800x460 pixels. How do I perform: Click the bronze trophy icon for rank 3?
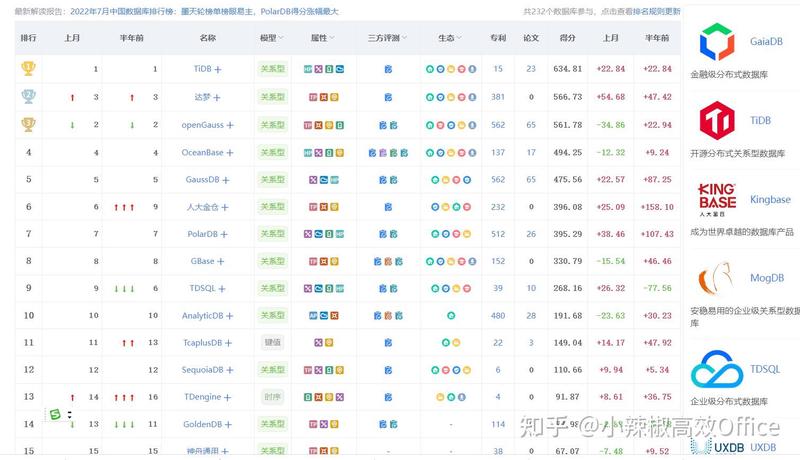tap(29, 124)
